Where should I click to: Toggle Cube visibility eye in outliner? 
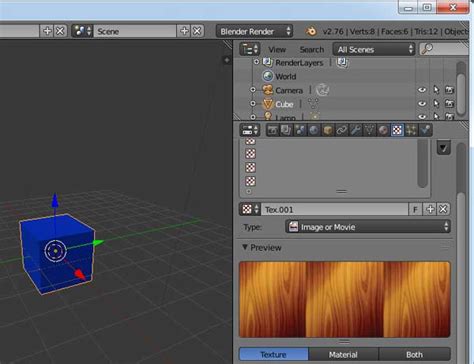pyautogui.click(x=422, y=104)
